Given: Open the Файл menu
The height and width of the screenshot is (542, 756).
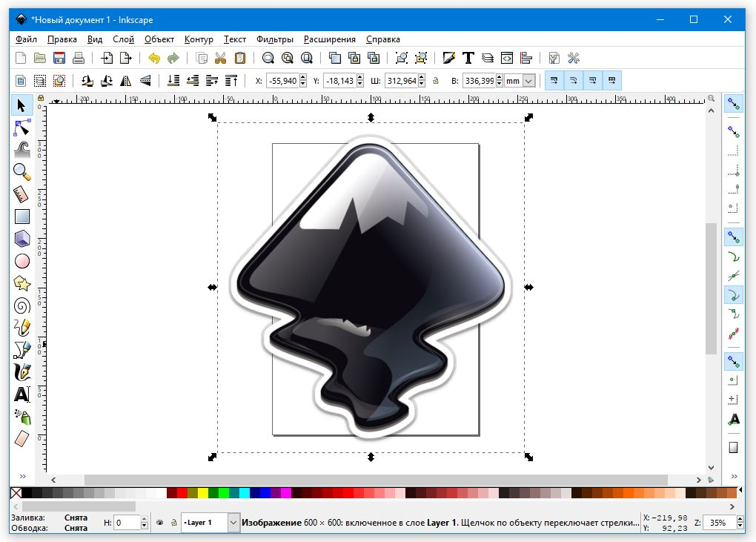Looking at the screenshot, I should point(26,39).
